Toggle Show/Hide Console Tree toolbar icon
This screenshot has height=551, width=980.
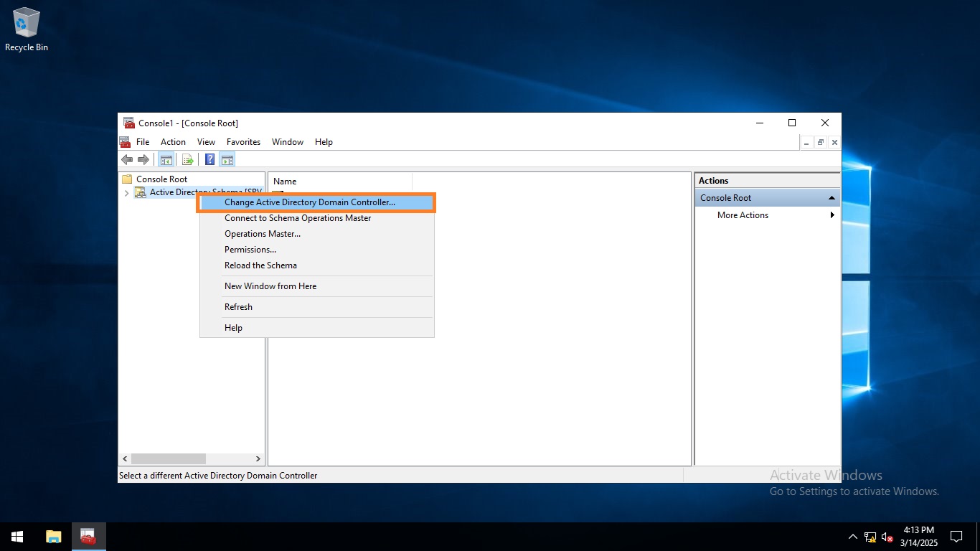(x=166, y=159)
